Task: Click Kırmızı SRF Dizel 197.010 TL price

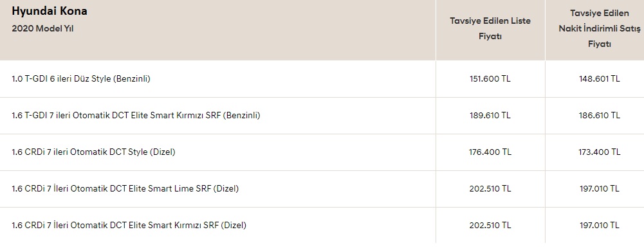Action: tap(599, 225)
